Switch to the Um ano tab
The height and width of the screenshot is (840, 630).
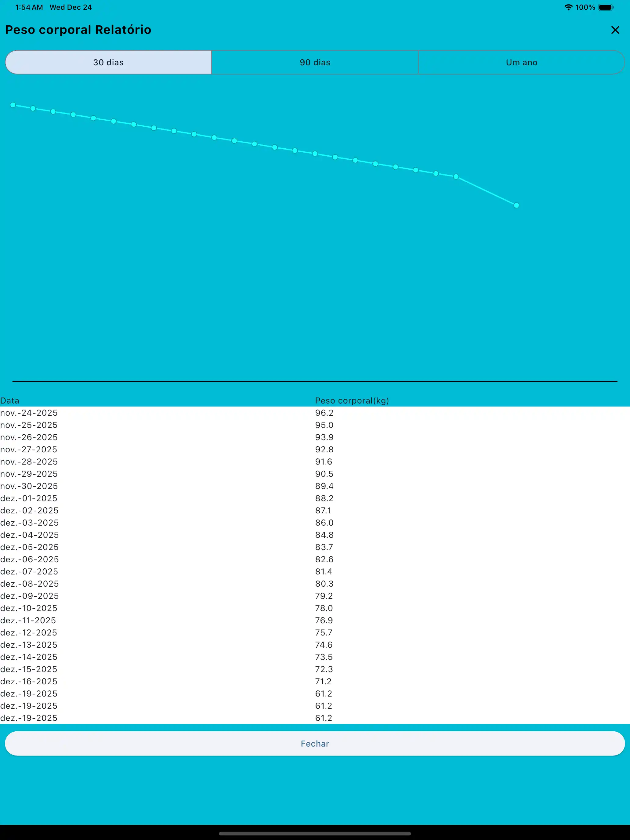point(521,62)
